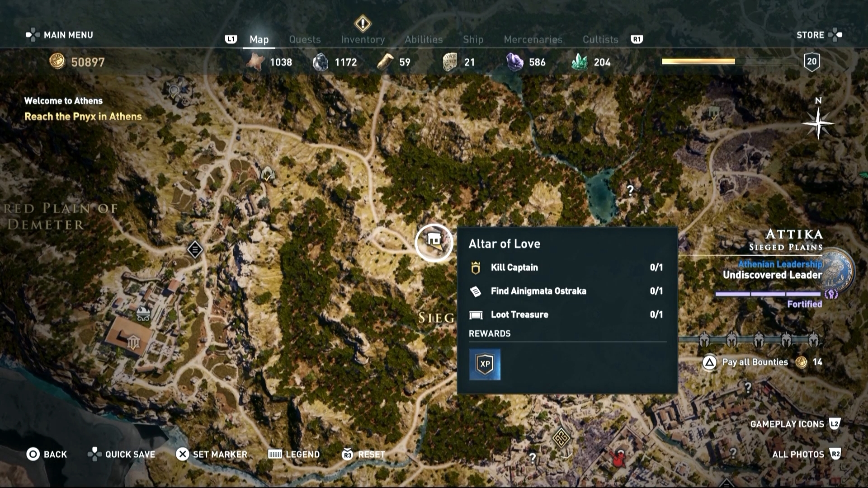Select the Altar of Love location marker
This screenshot has width=868, height=488.
(x=434, y=243)
